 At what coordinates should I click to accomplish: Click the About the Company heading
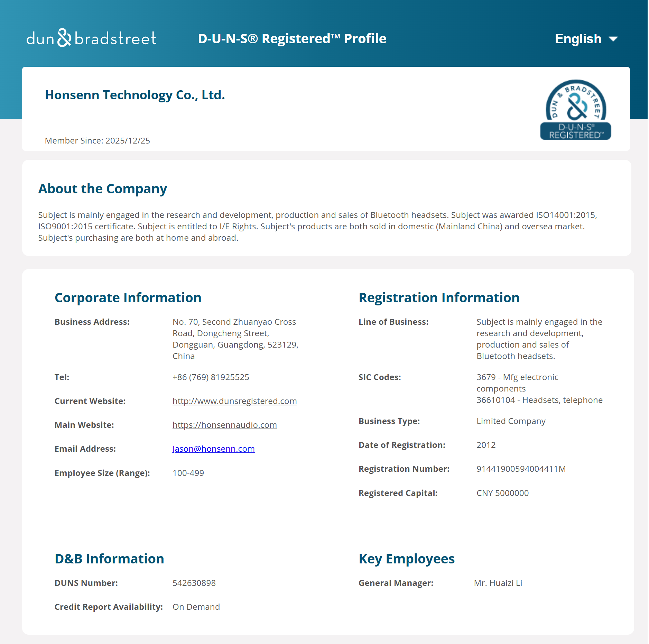tap(102, 188)
